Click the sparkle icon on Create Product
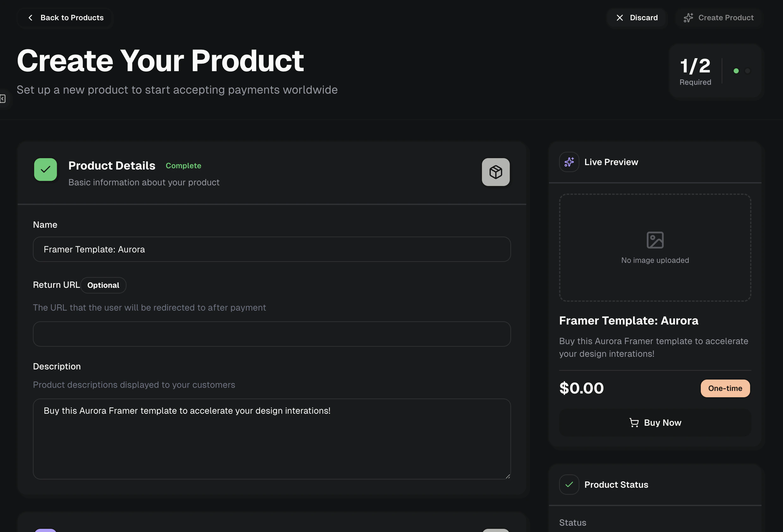Screen dimensions: 783x532 (688, 18)
